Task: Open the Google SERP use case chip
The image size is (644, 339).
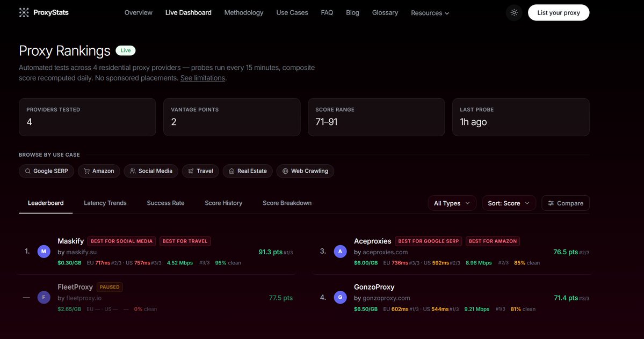Action: tap(46, 171)
